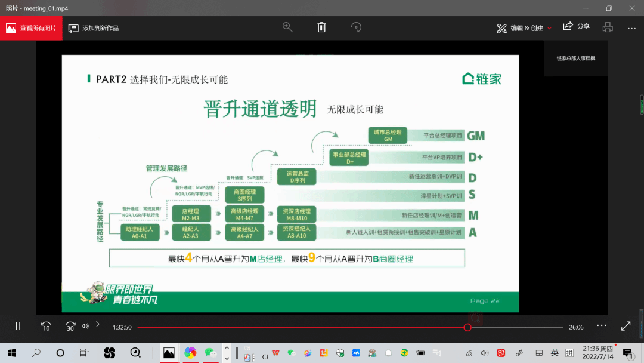Open the top toolbar three-dot menu

pyautogui.click(x=631, y=28)
